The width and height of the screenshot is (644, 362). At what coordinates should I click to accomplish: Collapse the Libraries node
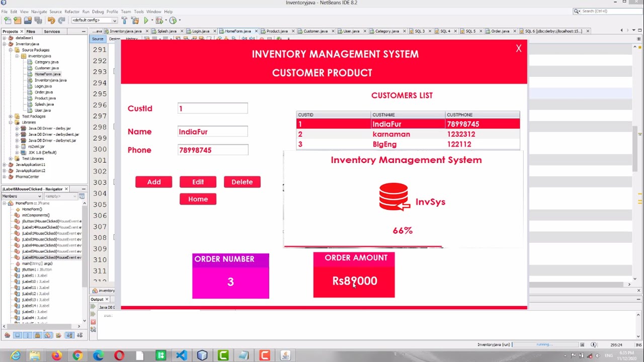pos(11,122)
